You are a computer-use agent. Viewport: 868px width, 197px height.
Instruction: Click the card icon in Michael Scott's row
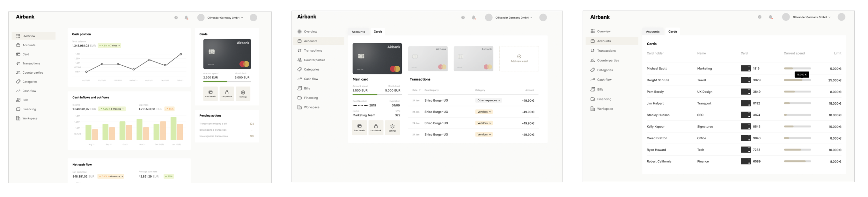click(x=746, y=68)
